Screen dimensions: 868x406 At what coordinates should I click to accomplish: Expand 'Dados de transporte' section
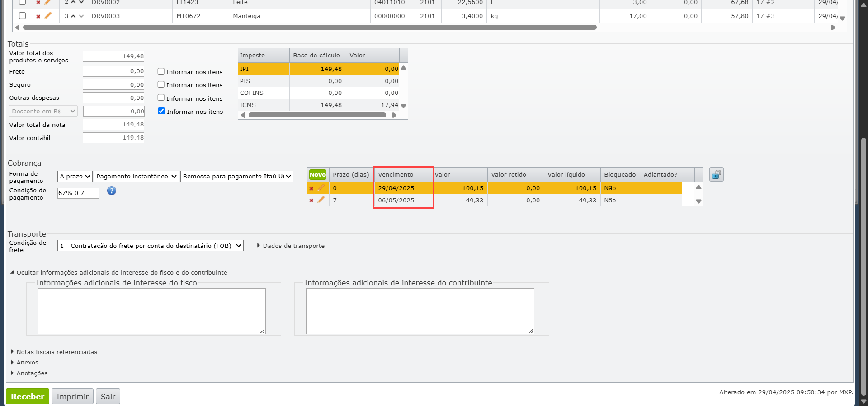click(291, 246)
